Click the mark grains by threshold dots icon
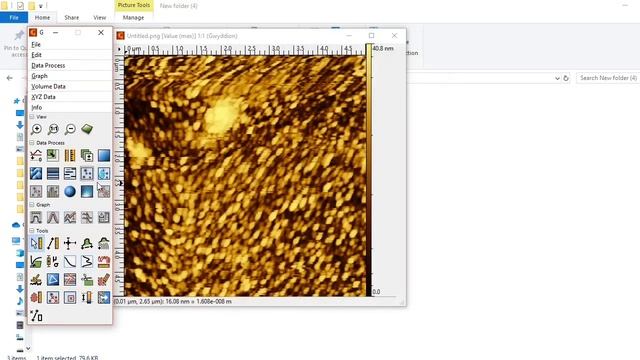The width and height of the screenshot is (640, 360). 87,173
